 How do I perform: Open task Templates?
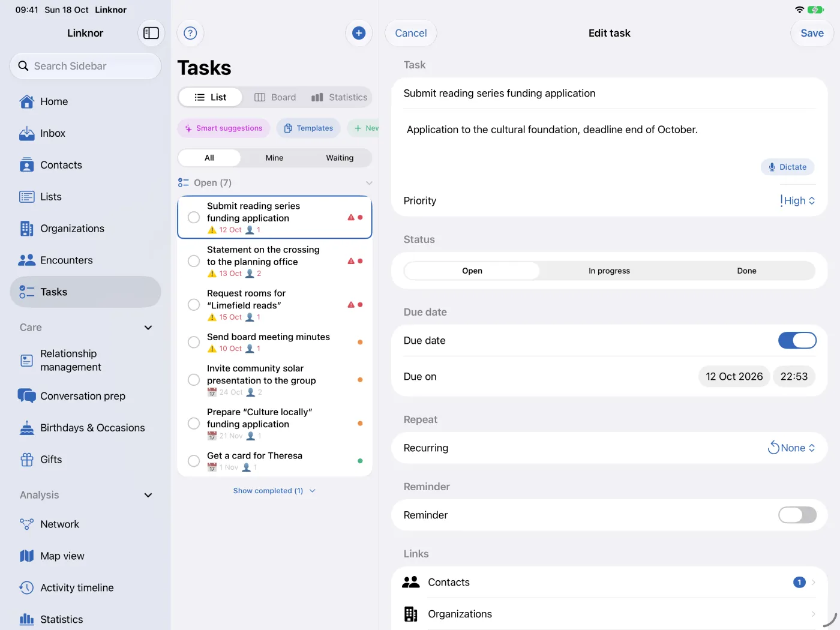pos(308,128)
